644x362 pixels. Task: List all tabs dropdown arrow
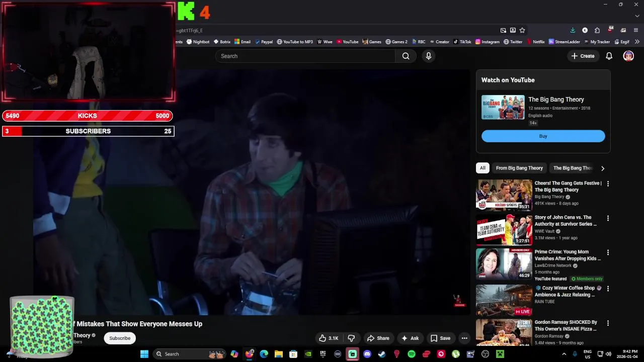(637, 16)
